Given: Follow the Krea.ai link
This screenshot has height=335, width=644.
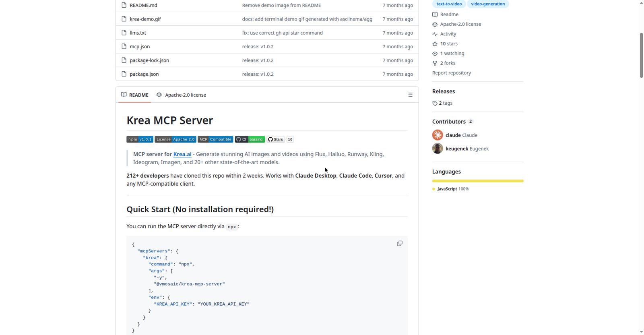Looking at the screenshot, I should tap(182, 154).
